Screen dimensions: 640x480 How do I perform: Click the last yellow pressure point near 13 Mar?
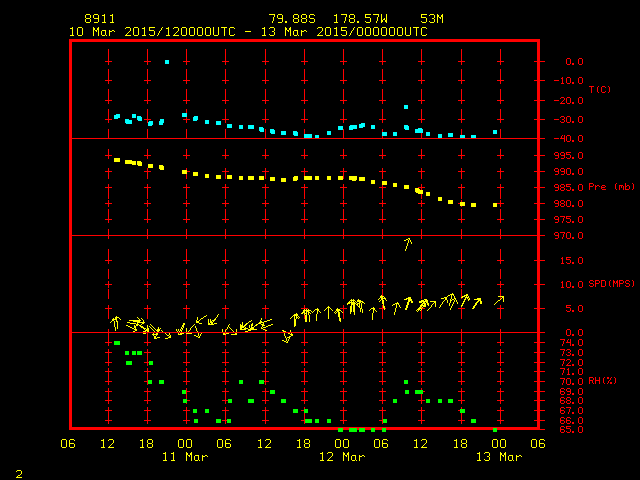(495, 205)
